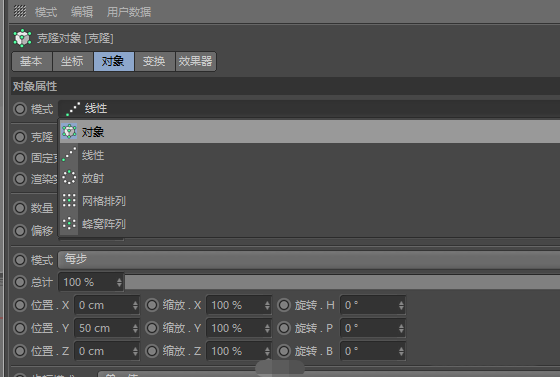Open the 每步 mode dropdown
560x377 pixels.
point(309,260)
